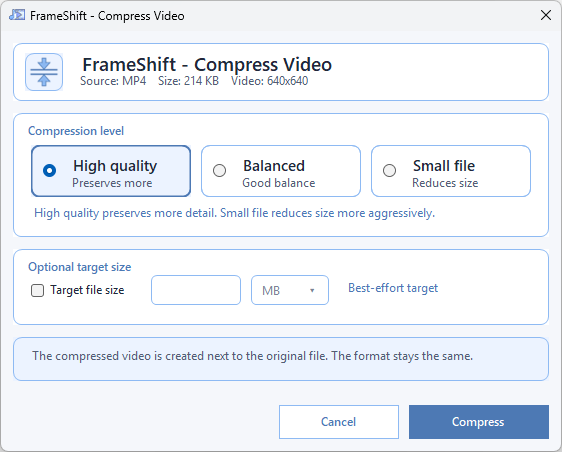The width and height of the screenshot is (562, 452).
Task: Click the 'Best-effort target' text
Action: click(x=393, y=288)
